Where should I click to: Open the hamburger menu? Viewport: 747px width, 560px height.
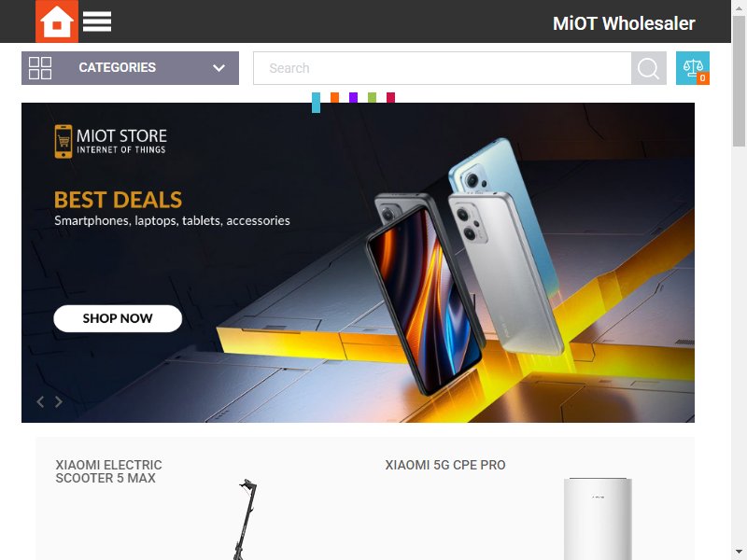(97, 21)
